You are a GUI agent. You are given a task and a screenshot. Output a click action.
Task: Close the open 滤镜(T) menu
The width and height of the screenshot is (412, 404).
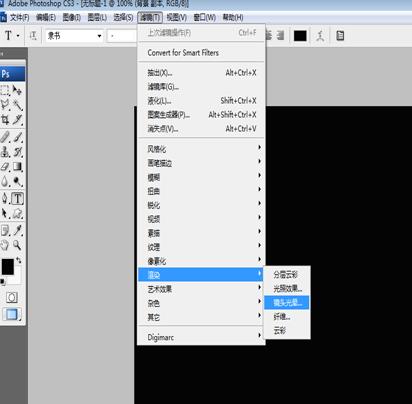(150, 17)
